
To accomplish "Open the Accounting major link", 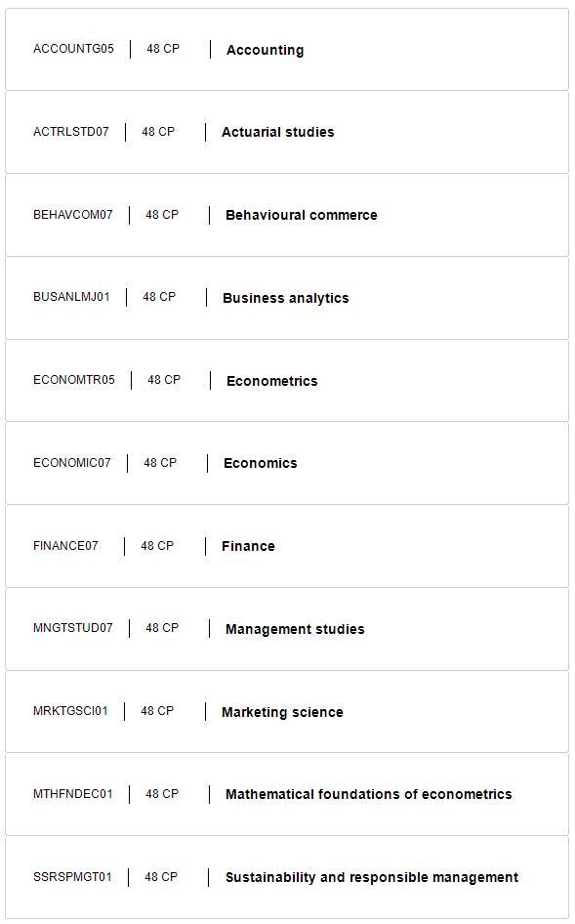I will pos(266,50).
